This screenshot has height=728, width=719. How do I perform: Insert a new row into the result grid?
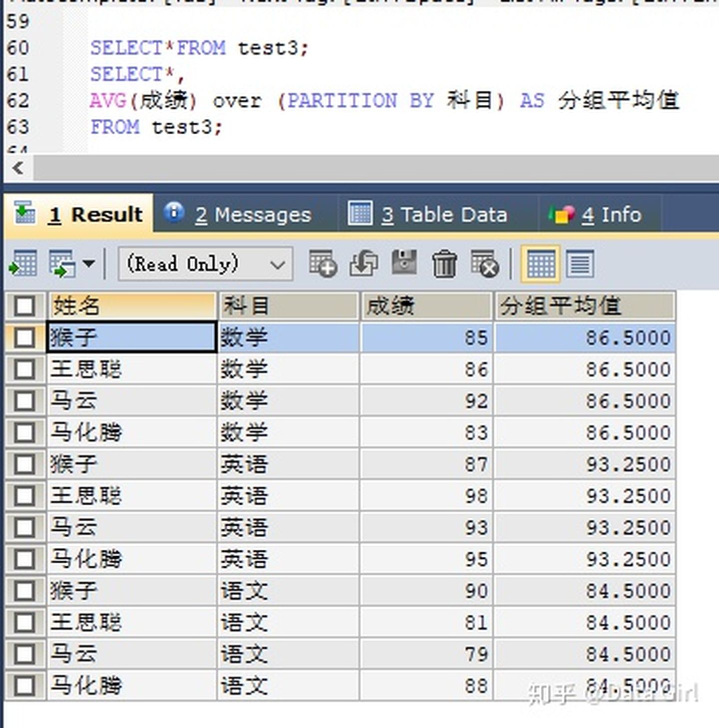click(322, 264)
